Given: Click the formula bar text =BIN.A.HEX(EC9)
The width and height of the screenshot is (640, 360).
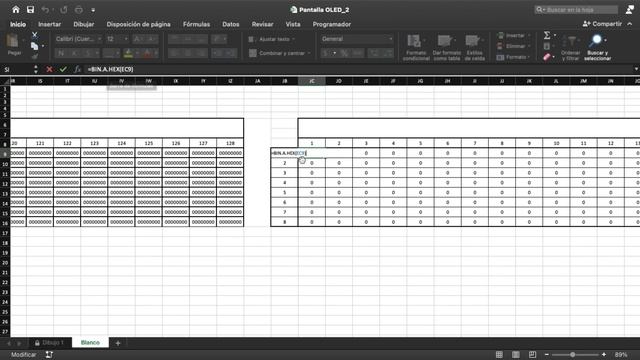Looking at the screenshot, I should 111,69.
